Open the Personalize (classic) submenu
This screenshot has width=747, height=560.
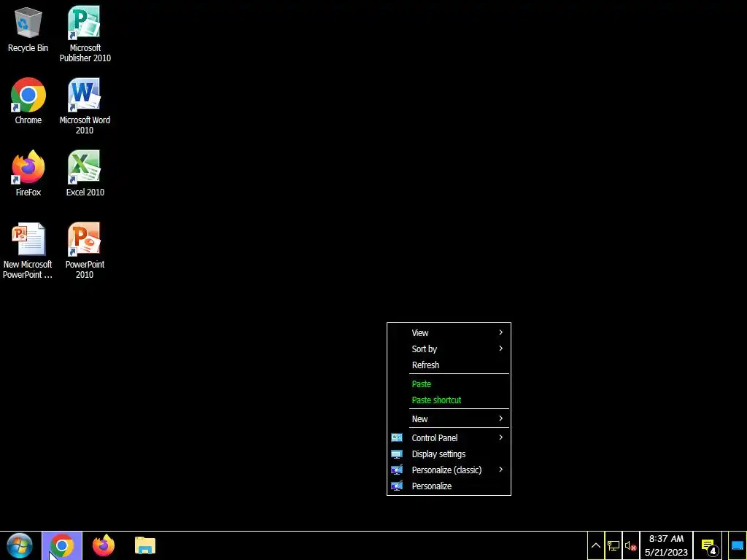pyautogui.click(x=449, y=470)
